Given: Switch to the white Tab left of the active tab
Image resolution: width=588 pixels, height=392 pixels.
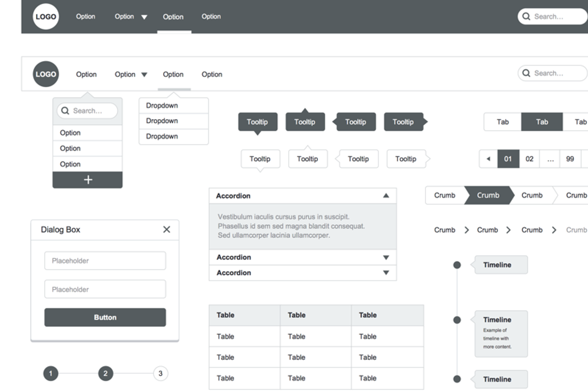Looking at the screenshot, I should point(503,122).
